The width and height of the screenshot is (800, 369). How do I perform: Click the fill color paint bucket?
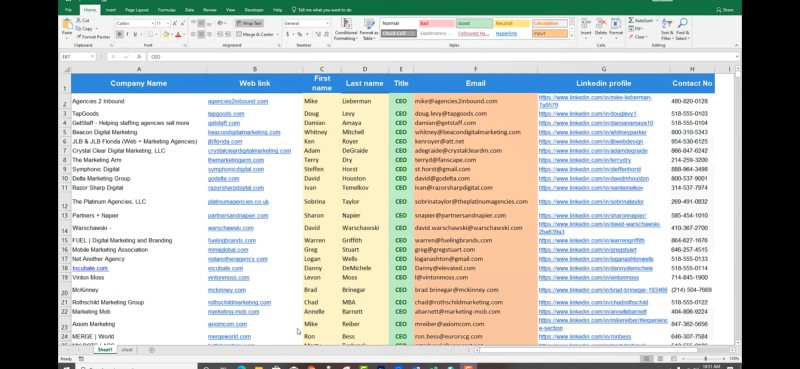tap(166, 34)
